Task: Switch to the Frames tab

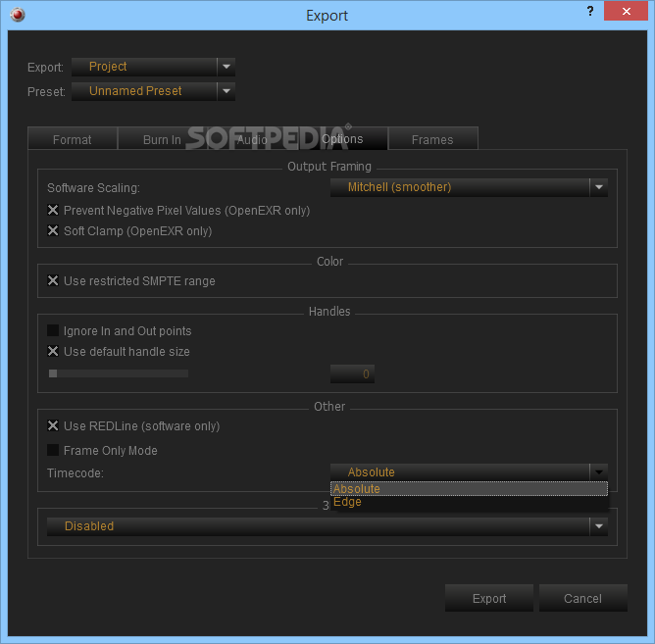Action: (432, 139)
